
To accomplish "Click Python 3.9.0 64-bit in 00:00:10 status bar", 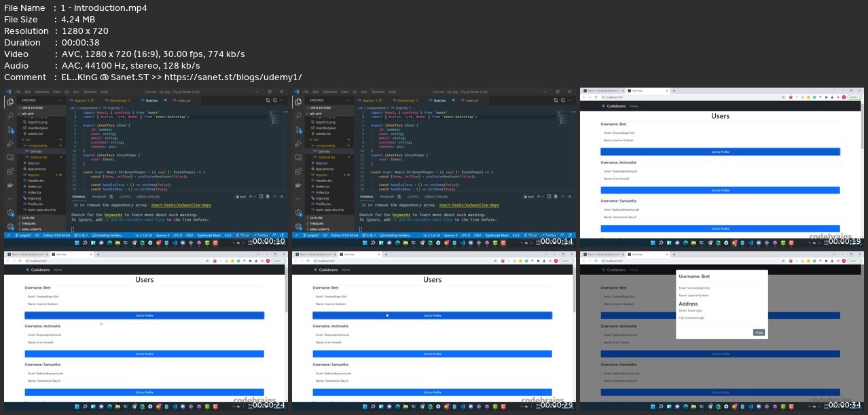I will [56, 235].
